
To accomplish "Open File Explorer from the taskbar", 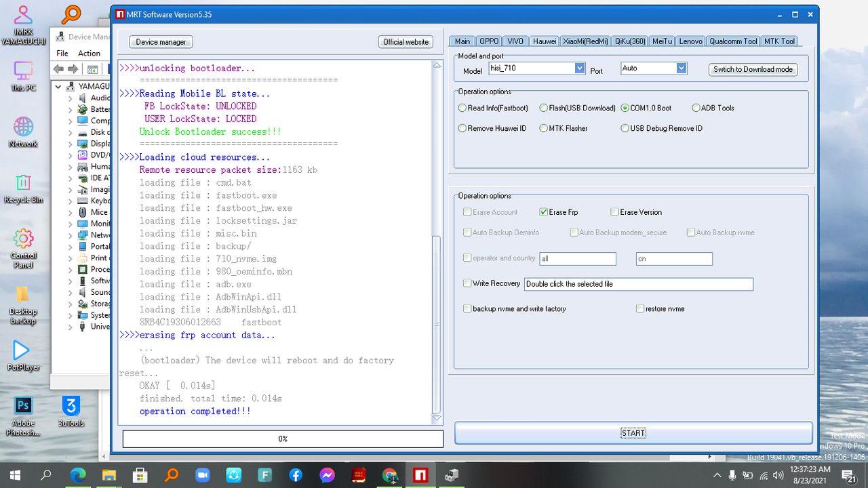I will point(109,475).
